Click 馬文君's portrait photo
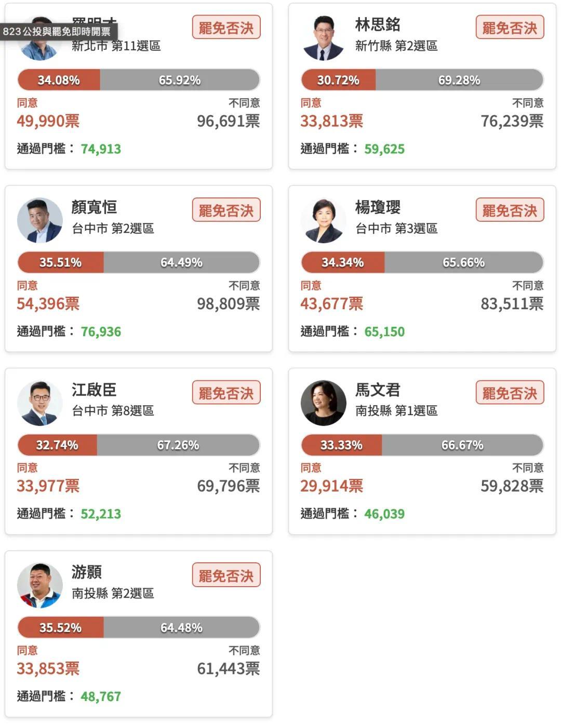The image size is (561, 728). tap(323, 403)
